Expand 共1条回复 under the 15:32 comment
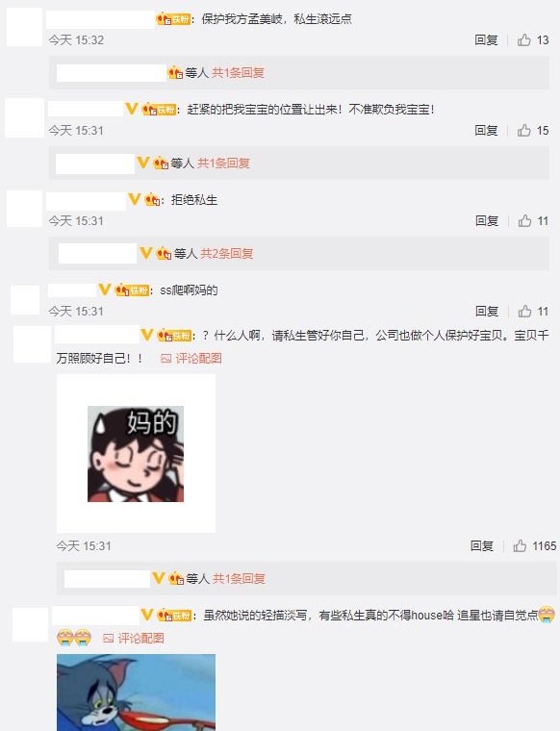This screenshot has height=731, width=560. pos(239,73)
